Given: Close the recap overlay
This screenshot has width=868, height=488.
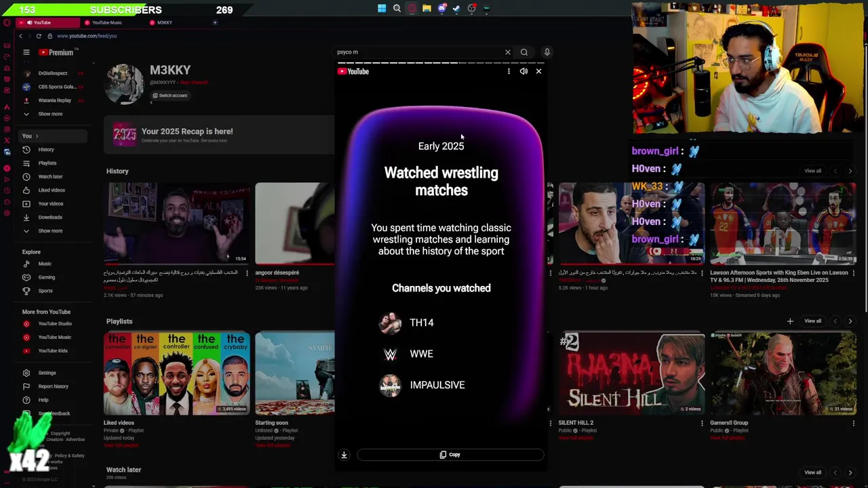Looking at the screenshot, I should coord(538,71).
